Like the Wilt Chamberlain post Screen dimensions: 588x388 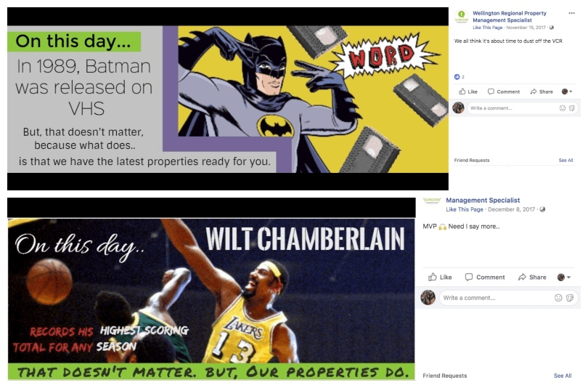(440, 277)
